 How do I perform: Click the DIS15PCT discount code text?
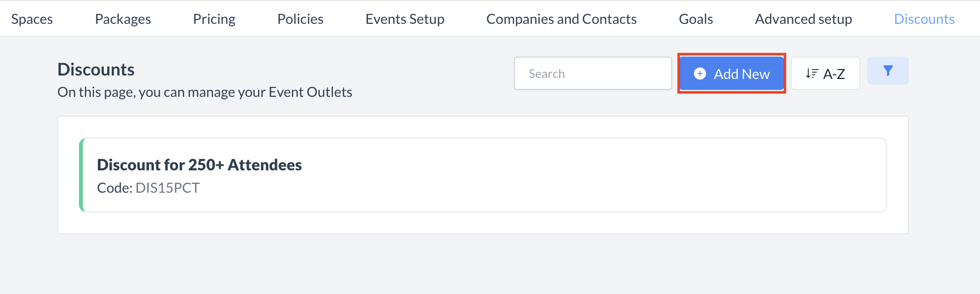point(167,188)
